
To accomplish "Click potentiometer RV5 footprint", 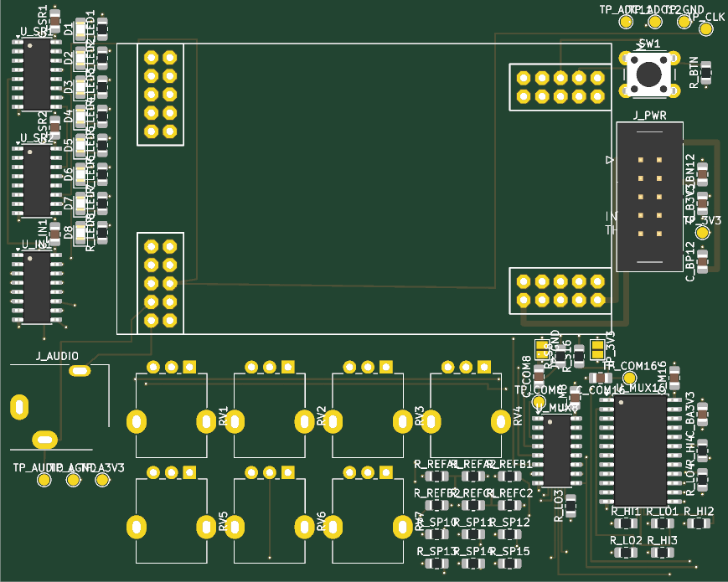I will pos(172,515).
